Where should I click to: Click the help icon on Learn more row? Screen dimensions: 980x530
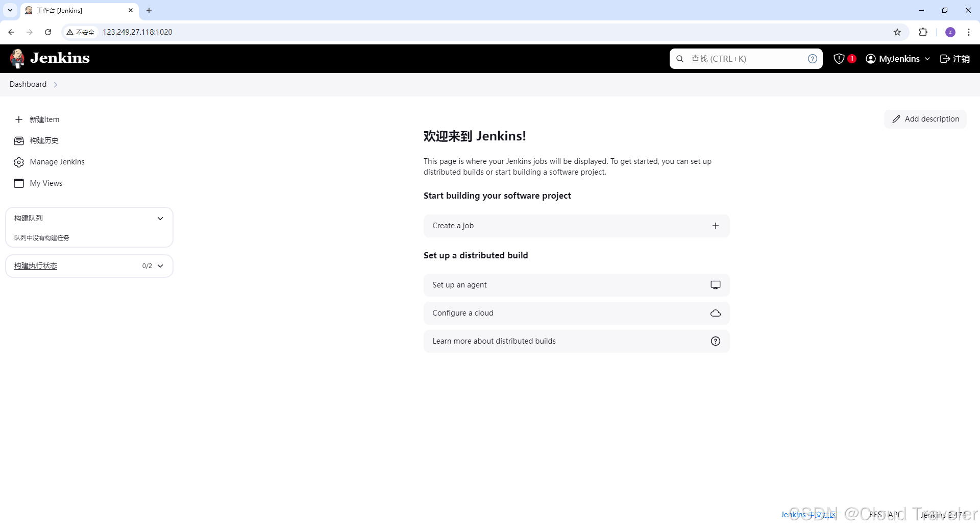click(716, 341)
